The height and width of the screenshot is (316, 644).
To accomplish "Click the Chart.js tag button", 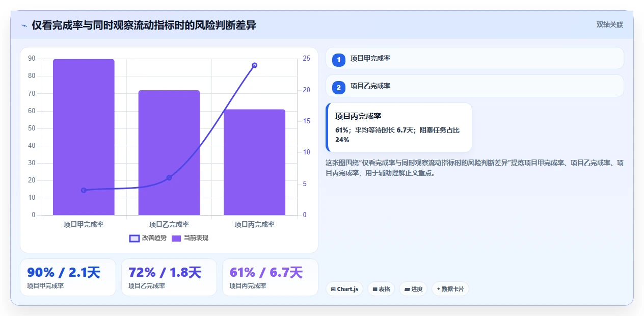I will (x=344, y=289).
